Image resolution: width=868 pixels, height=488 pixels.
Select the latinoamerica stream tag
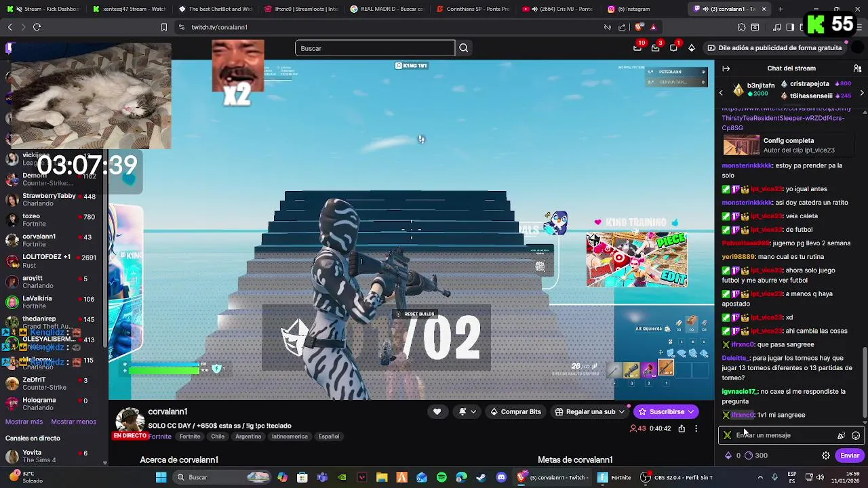[290, 436]
